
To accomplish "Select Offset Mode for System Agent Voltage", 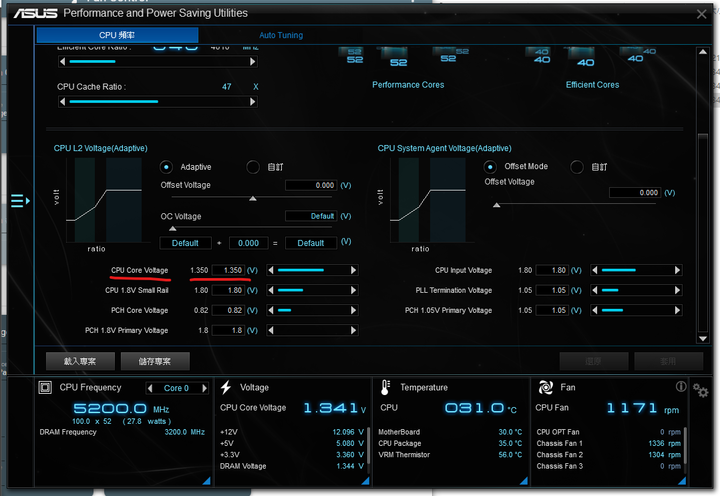I will (490, 167).
